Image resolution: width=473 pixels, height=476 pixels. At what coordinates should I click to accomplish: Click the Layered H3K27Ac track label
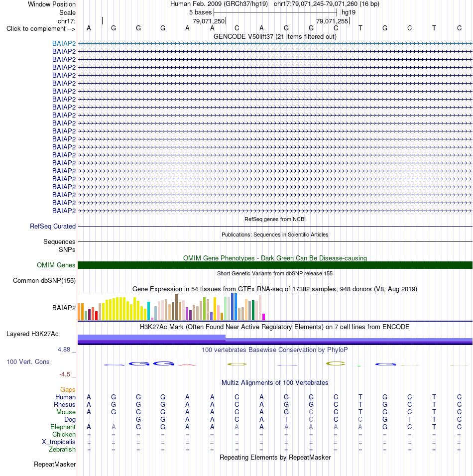click(32, 334)
